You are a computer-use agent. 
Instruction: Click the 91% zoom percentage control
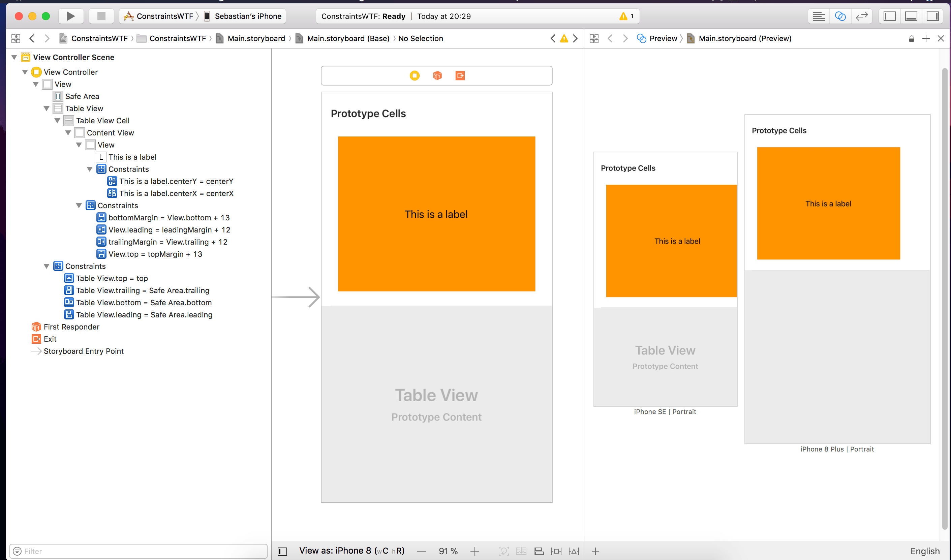click(448, 551)
